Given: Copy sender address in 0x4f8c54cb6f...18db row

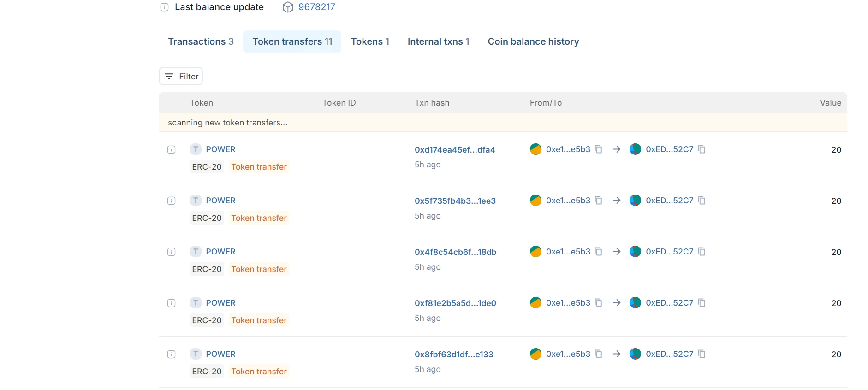Looking at the screenshot, I should pos(599,252).
